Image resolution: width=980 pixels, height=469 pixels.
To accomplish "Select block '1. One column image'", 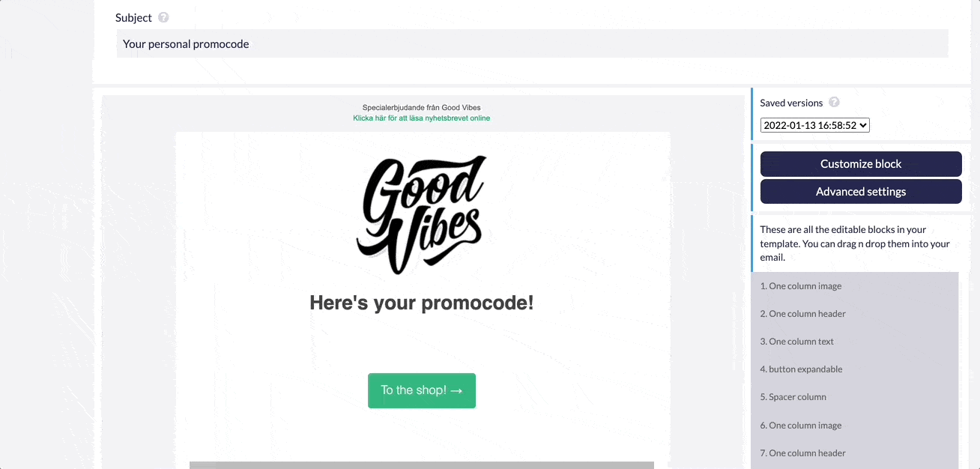I will [800, 286].
